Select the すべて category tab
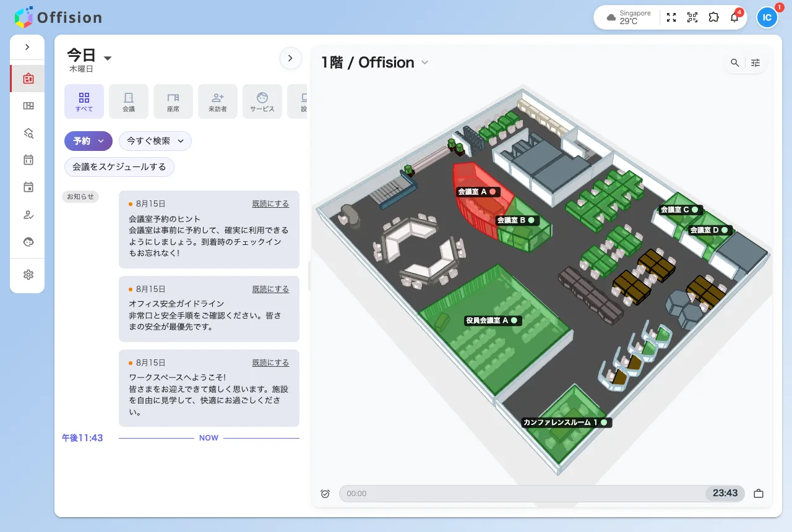Screen dimensions: 792x532 click(x=84, y=101)
